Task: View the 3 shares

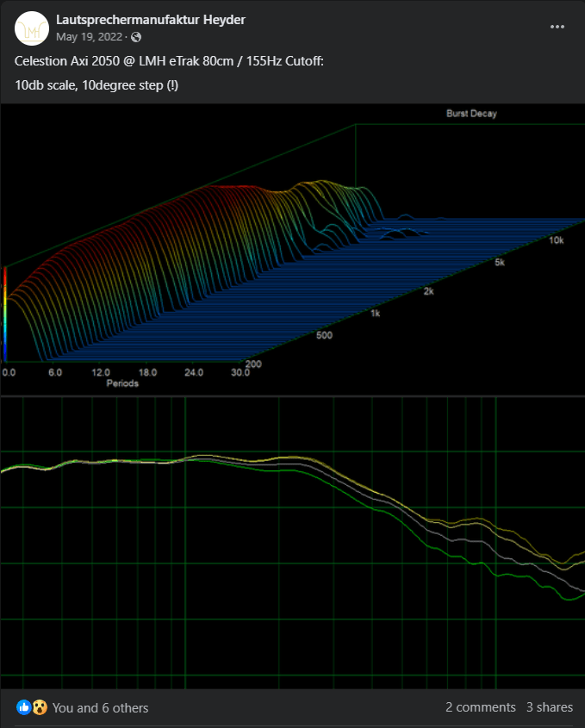Action: tap(550, 707)
